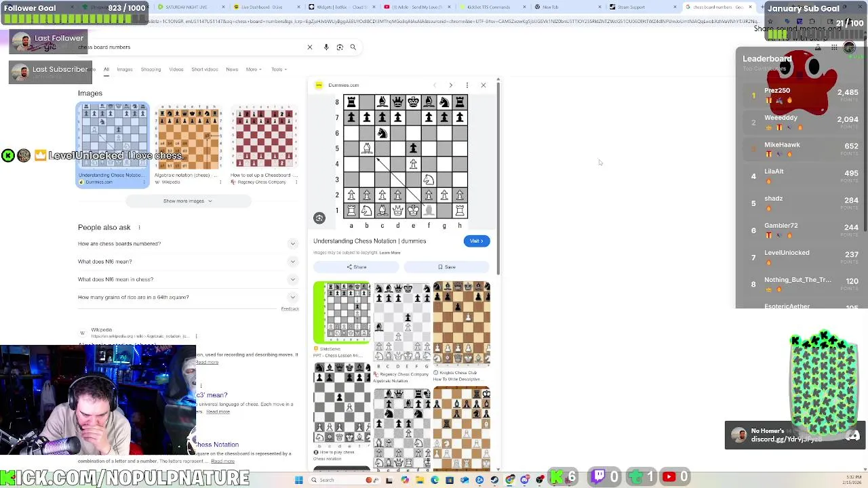Open the Tools dropdown
The width and height of the screenshot is (868, 488).
pos(279,69)
